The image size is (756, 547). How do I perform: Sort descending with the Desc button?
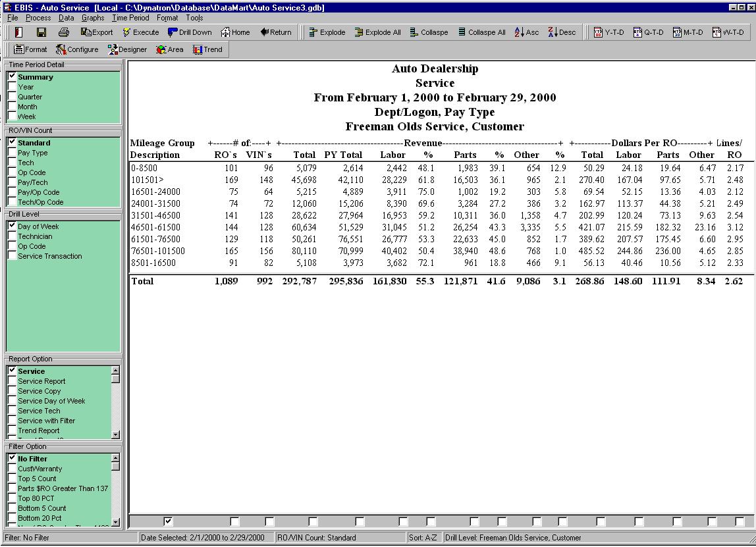tap(562, 32)
